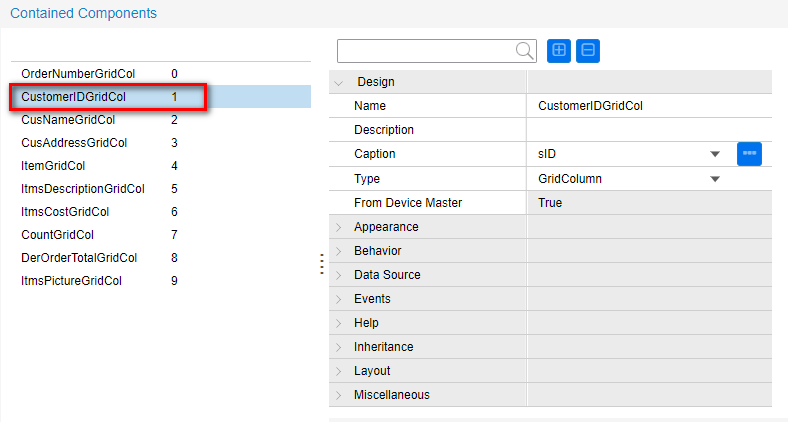Expand the Data Source section
The image size is (788, 422).
339,275
